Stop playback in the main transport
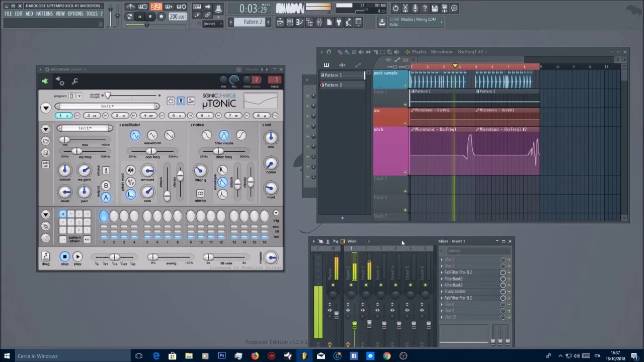The width and height of the screenshot is (644, 362). 150,17
